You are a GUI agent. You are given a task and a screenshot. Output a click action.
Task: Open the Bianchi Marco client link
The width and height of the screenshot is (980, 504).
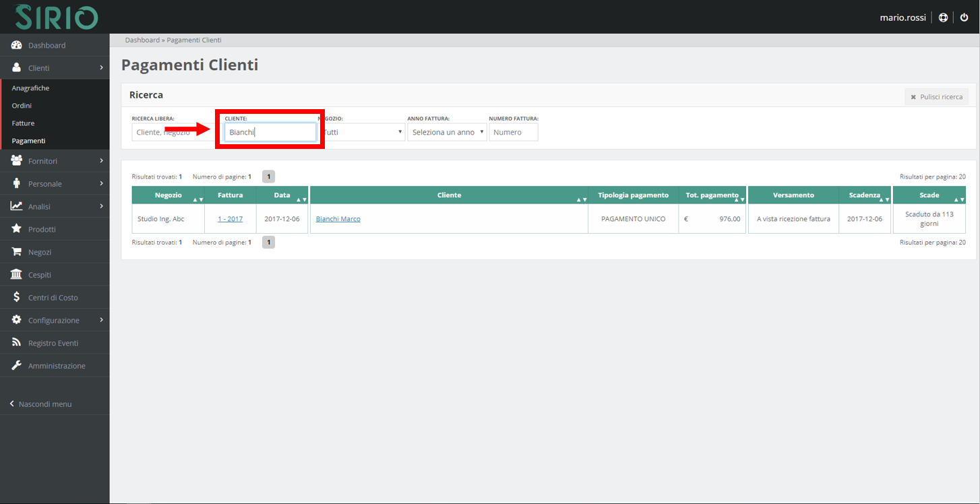coord(338,219)
